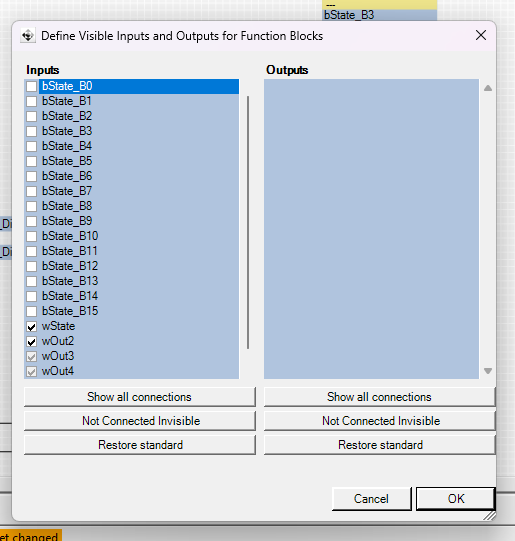Click the Outputs list scroll up arrow

(488, 88)
